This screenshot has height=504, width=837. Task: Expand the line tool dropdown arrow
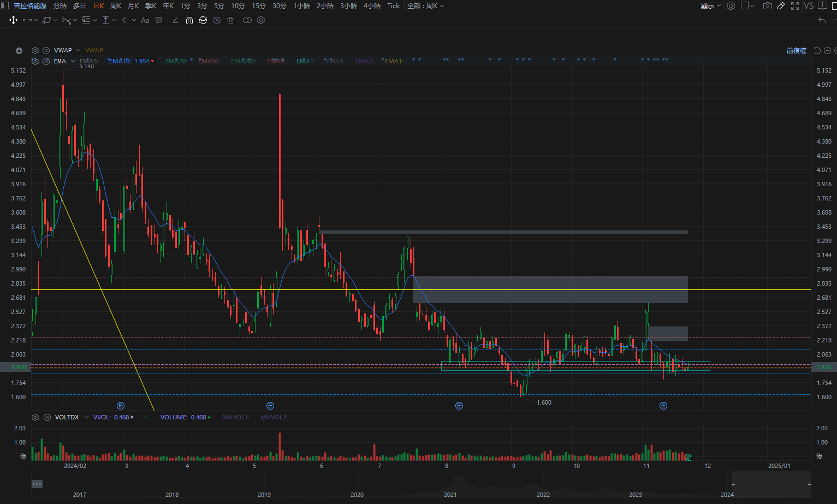(x=35, y=20)
